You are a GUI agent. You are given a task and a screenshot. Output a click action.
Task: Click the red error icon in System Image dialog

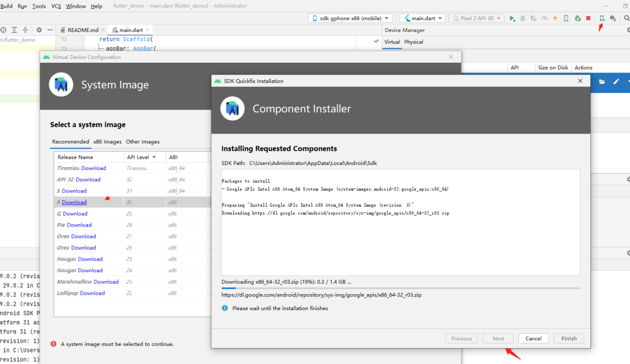pyautogui.click(x=53, y=344)
